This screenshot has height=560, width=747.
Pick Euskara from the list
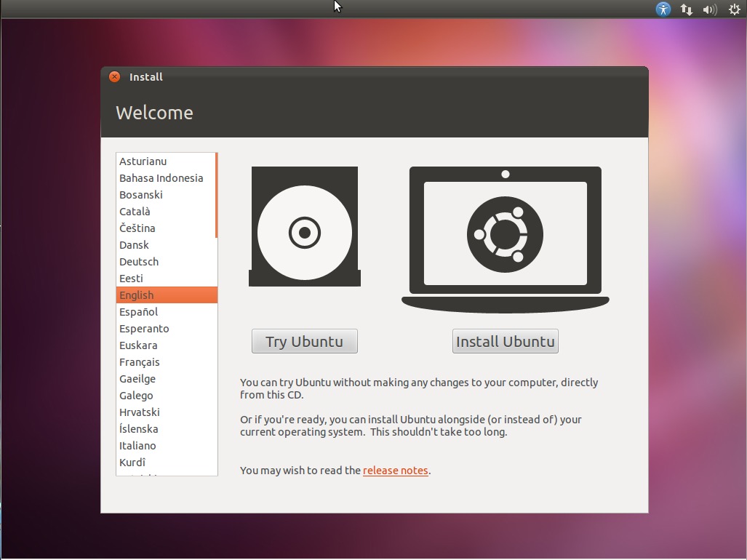click(166, 345)
